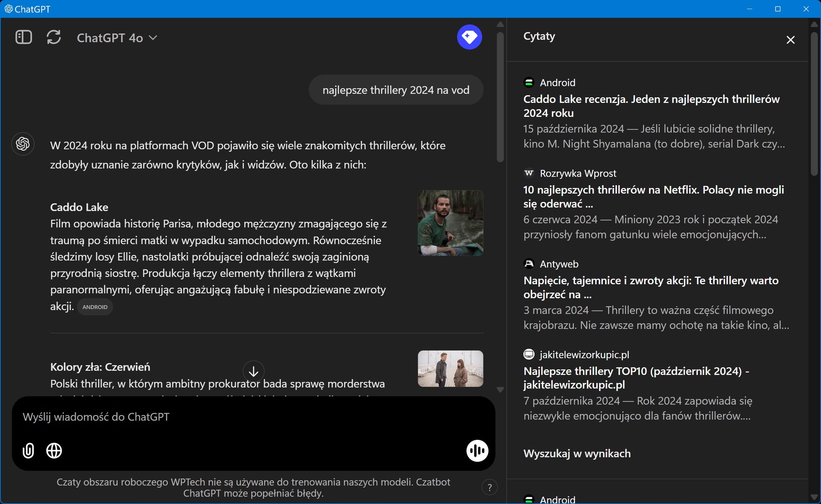
Task: Click the green Android source favicon at top
Action: 529,83
